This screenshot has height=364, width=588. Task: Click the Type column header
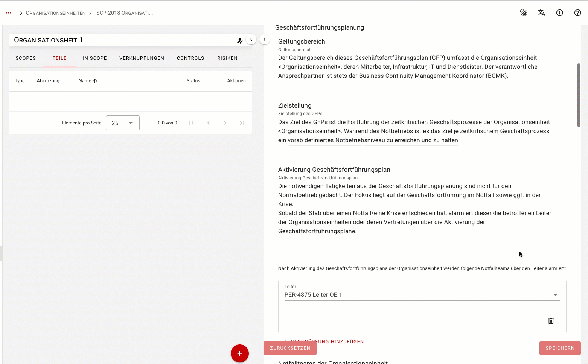click(x=20, y=81)
